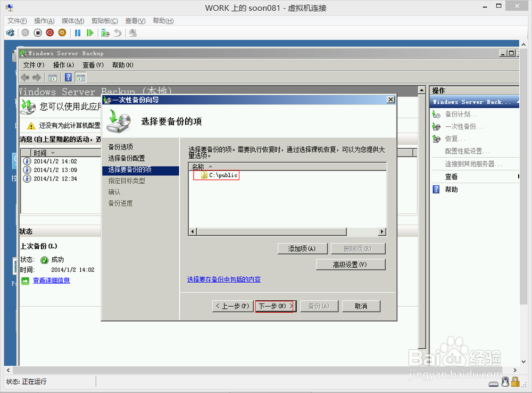Click the enhanced session toolbar icon
The image size is (532, 393).
133,32
